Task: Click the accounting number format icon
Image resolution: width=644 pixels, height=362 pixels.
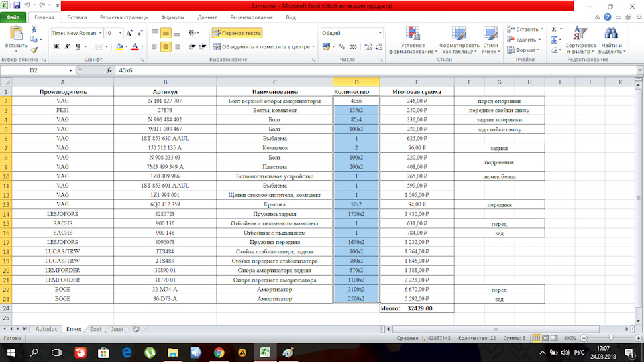Action: coord(326,47)
